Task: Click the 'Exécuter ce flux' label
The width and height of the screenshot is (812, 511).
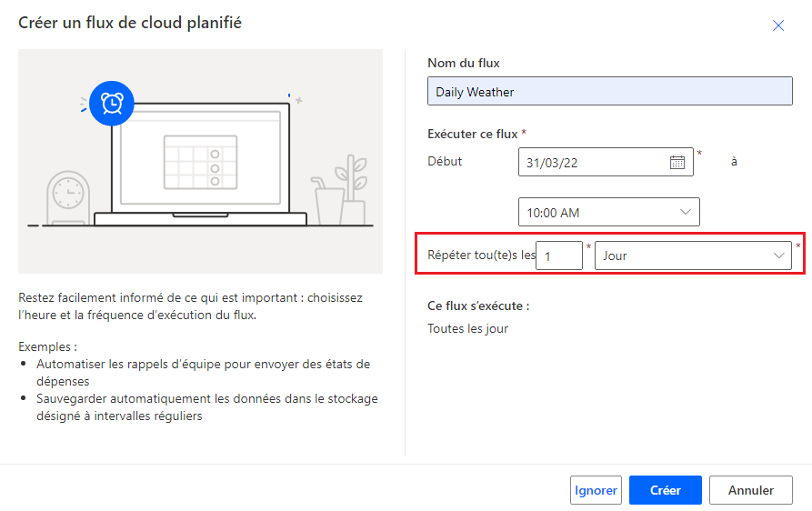Action: 472,134
